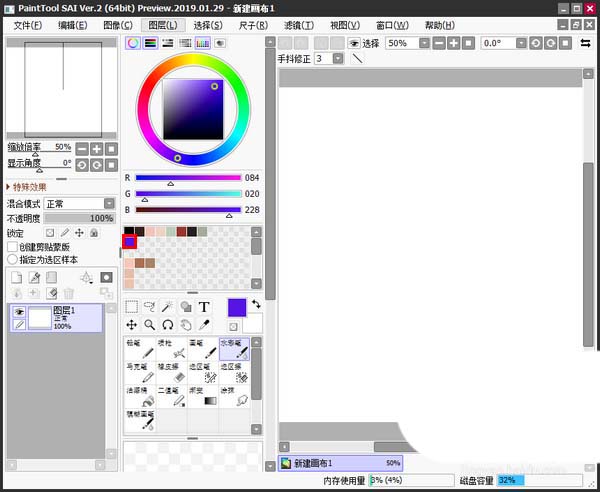Viewport: 600px width, 492px height.
Task: Choose the 喷枪 airbrush tool
Action: [x=171, y=349]
